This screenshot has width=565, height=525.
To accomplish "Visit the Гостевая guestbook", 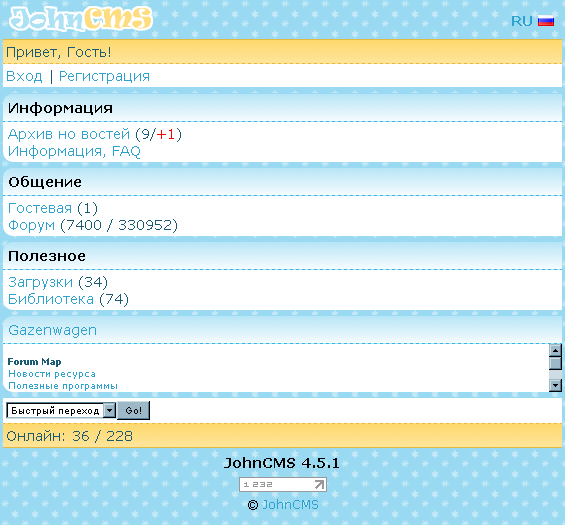I will pos(40,208).
